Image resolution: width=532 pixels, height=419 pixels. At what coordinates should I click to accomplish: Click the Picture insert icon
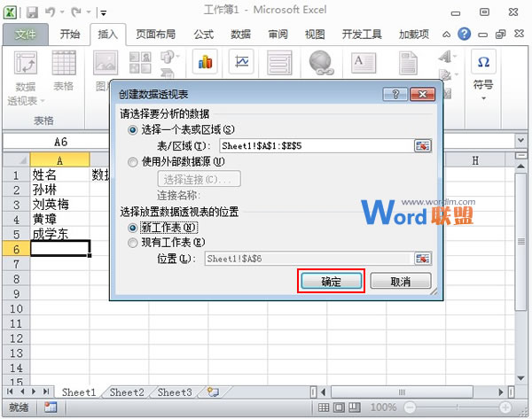[106, 63]
